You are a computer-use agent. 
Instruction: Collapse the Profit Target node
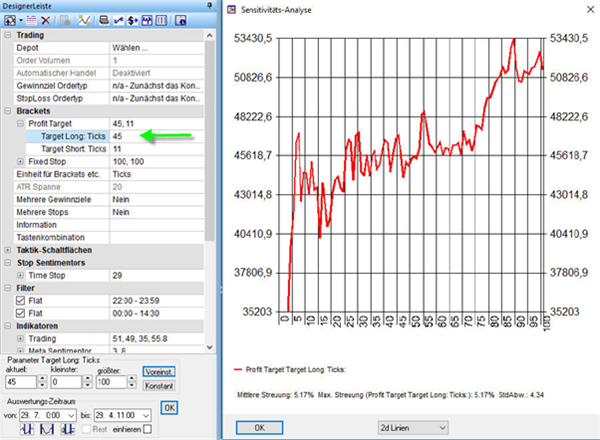20,124
